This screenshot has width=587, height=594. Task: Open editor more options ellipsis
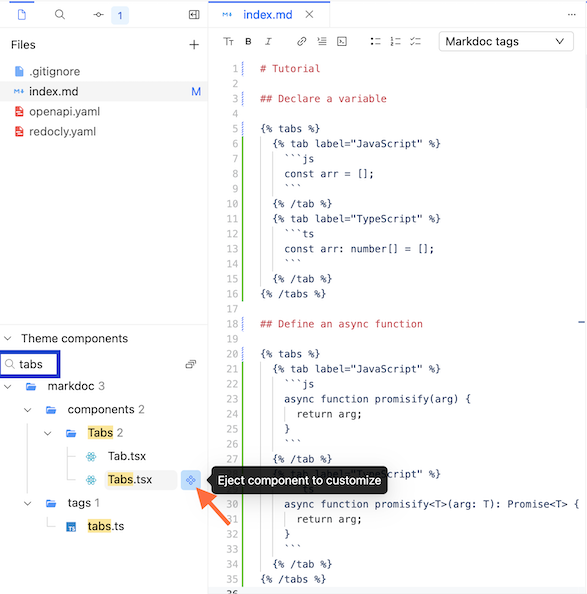pyautogui.click(x=572, y=15)
